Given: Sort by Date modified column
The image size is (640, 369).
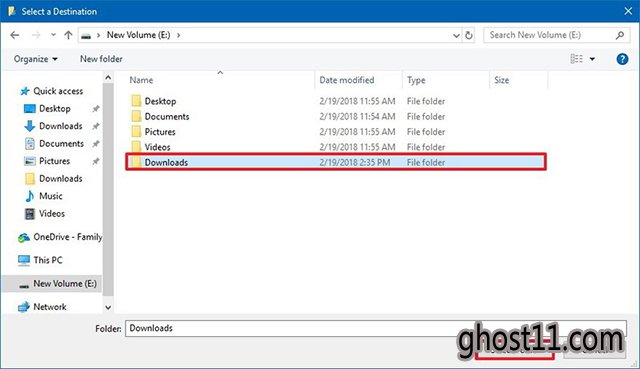Looking at the screenshot, I should click(347, 80).
